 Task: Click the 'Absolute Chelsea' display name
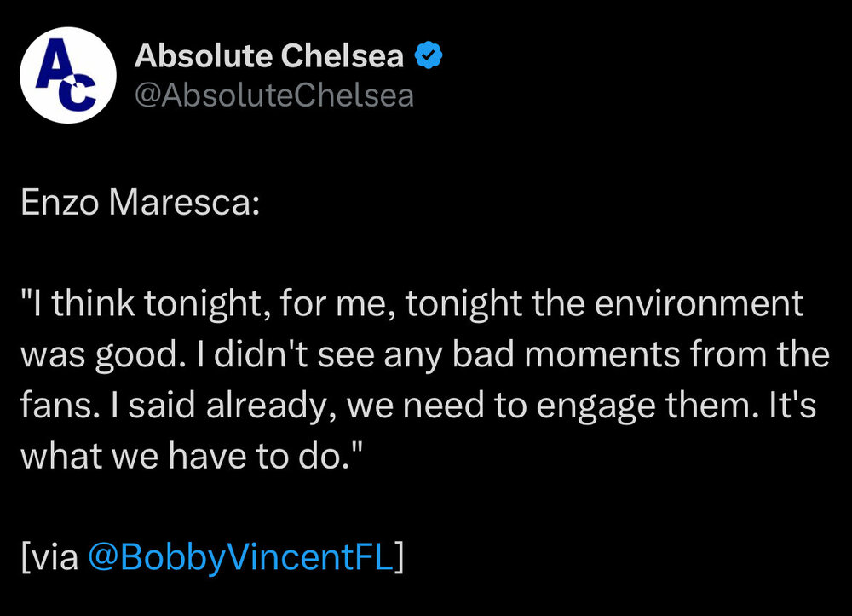coord(269,55)
